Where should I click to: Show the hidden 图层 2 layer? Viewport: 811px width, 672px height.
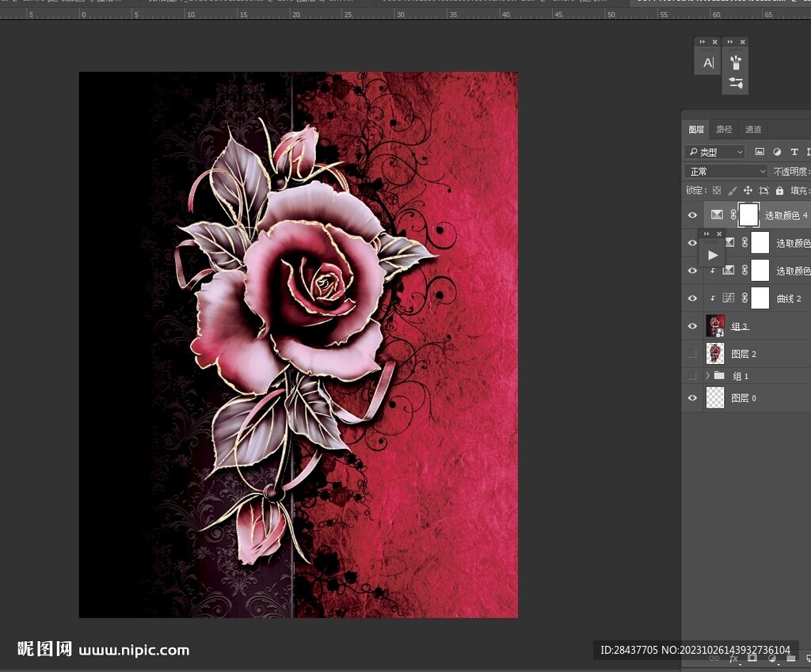tap(693, 354)
